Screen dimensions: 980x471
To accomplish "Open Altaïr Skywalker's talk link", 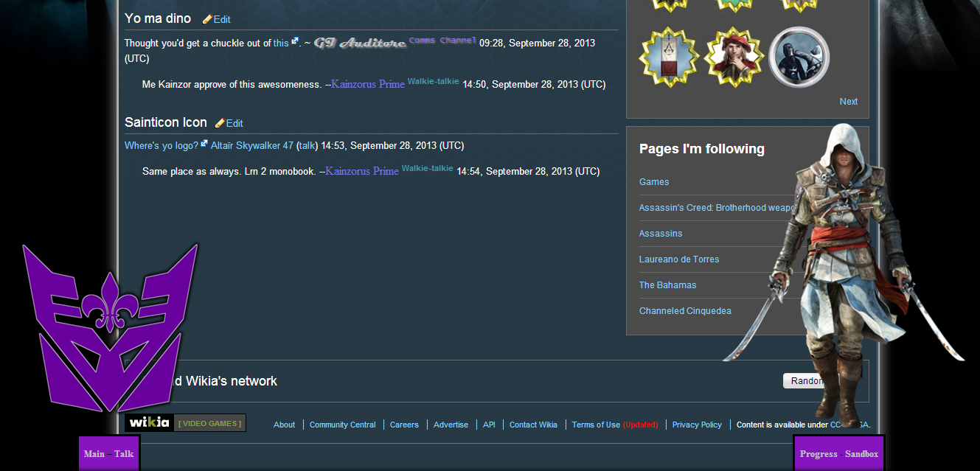I will point(307,146).
